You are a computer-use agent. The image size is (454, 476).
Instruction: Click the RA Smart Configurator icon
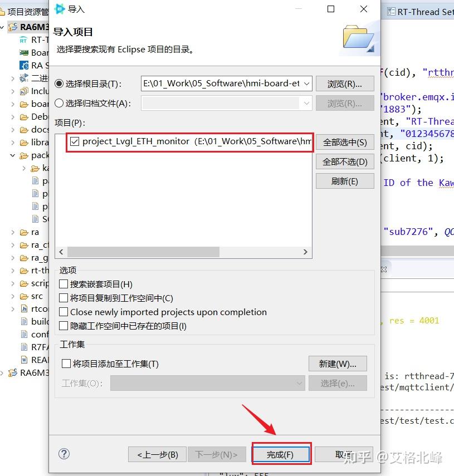tap(24, 65)
